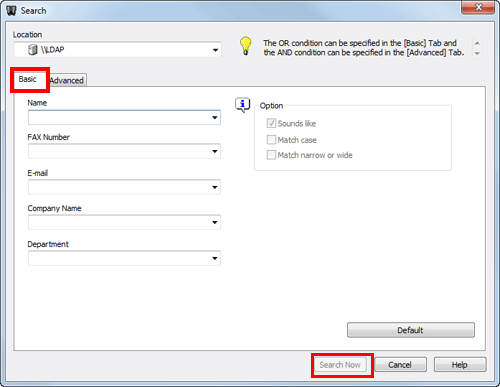Expand the E-mail dropdown arrow
The height and width of the screenshot is (387, 500).
tap(215, 187)
